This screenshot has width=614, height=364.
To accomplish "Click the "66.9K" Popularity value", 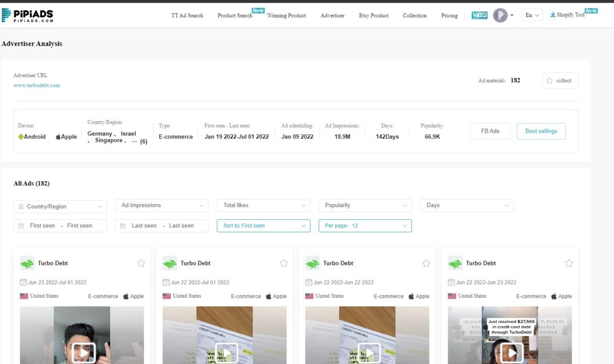I will click(432, 136).
